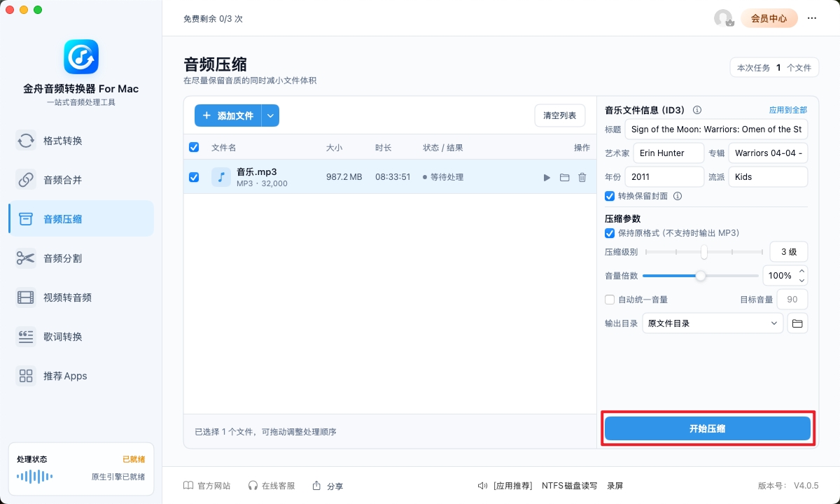Screen dimensions: 840x504
Task: Enable the 自动统一音量 checkbox
Action: pyautogui.click(x=610, y=300)
